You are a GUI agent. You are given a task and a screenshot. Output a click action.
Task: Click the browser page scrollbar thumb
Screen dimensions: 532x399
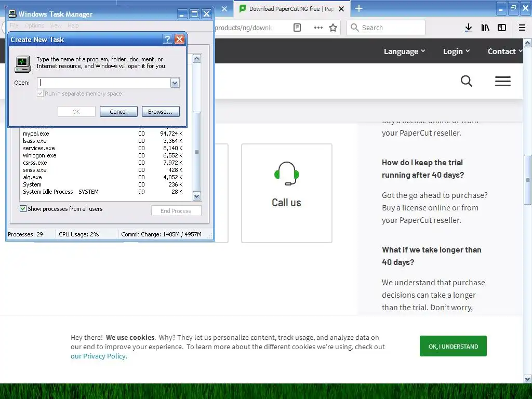(x=528, y=180)
